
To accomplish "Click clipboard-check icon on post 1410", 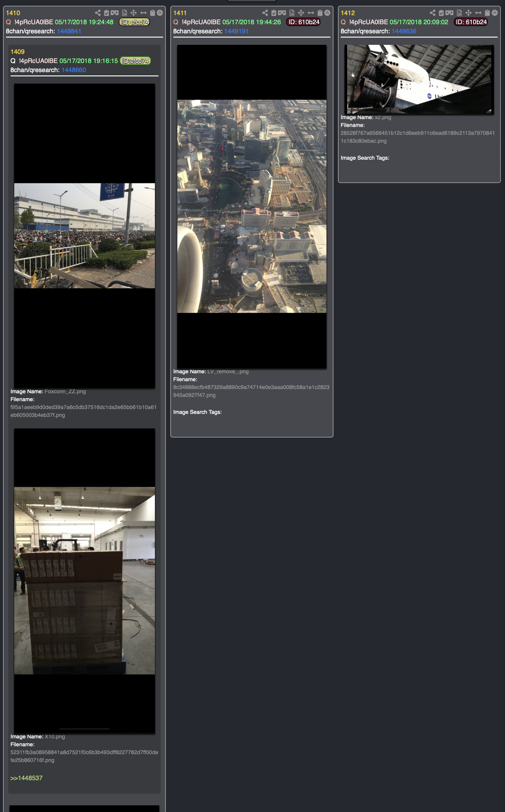I will click(x=106, y=13).
